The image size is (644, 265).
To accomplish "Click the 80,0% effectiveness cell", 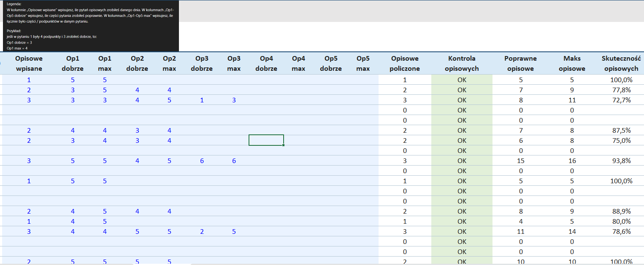I will pyautogui.click(x=620, y=221).
